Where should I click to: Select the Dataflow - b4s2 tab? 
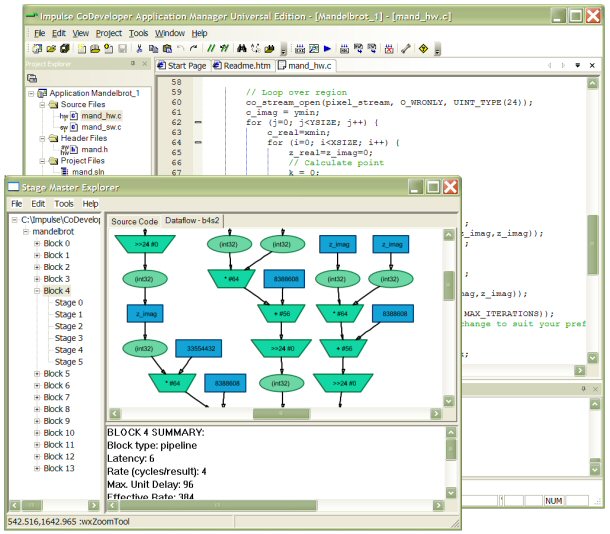tap(192, 221)
